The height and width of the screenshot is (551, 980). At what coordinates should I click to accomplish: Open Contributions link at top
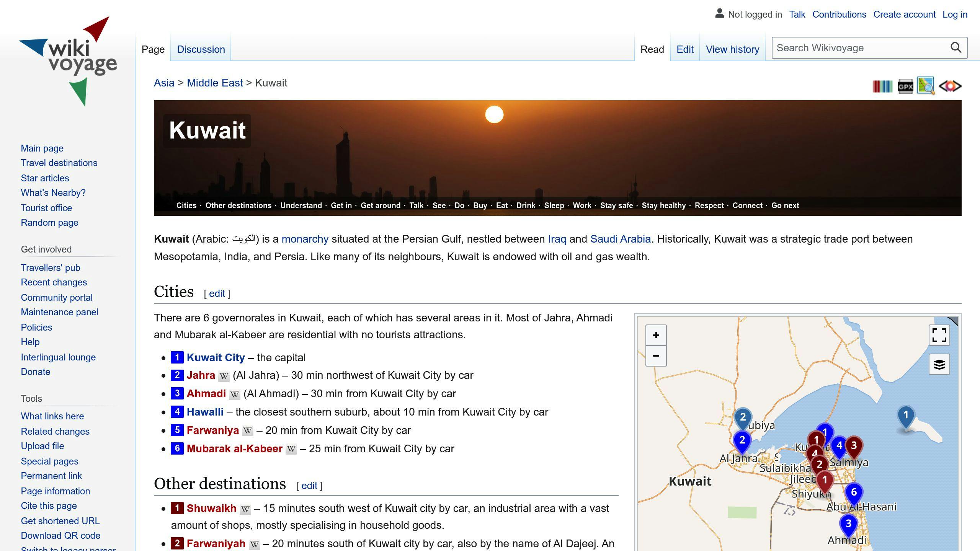[839, 15]
